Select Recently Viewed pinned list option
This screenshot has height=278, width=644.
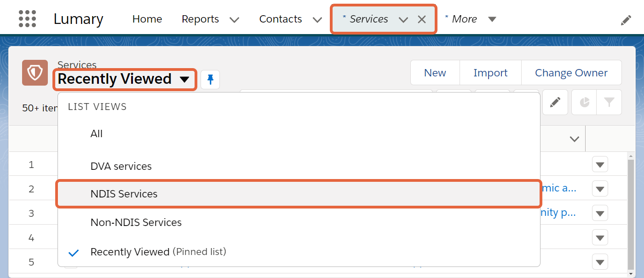pos(299,252)
